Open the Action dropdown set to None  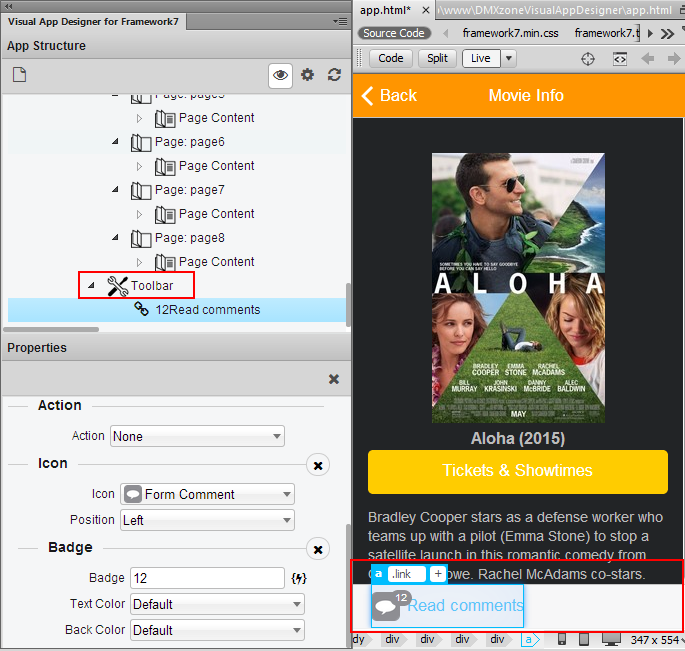[x=197, y=436]
